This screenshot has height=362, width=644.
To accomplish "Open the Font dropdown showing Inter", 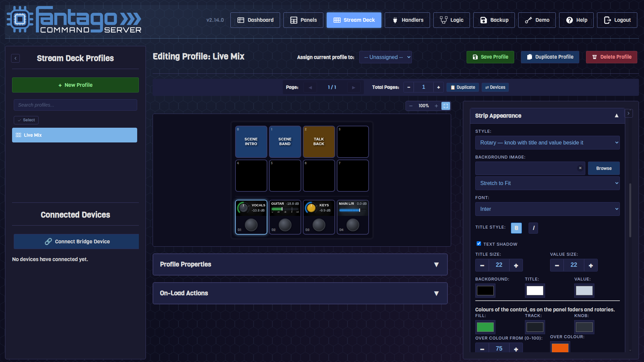I will pos(547,209).
